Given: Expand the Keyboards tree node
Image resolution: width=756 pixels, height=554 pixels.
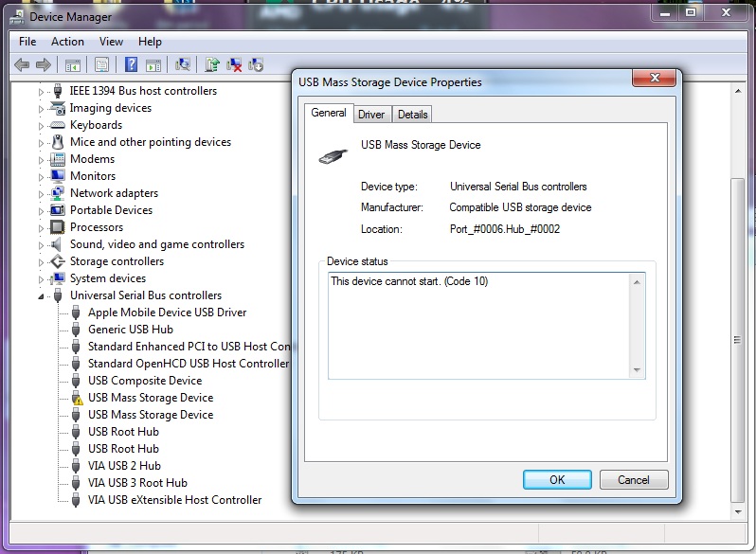Looking at the screenshot, I should [x=41, y=125].
